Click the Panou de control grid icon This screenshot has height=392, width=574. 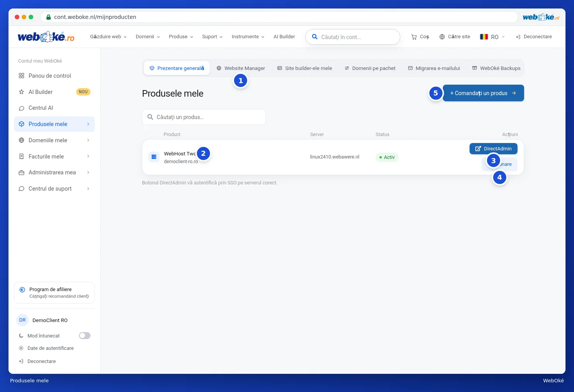pyautogui.click(x=22, y=76)
